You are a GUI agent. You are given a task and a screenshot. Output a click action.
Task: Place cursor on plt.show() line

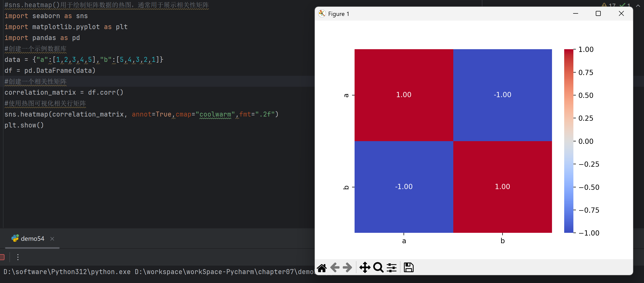click(x=24, y=125)
